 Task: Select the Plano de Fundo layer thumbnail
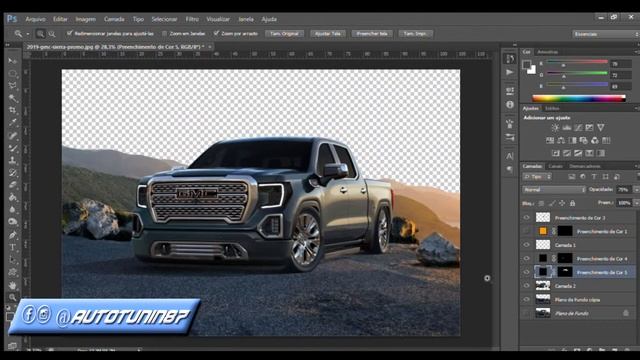pos(543,313)
